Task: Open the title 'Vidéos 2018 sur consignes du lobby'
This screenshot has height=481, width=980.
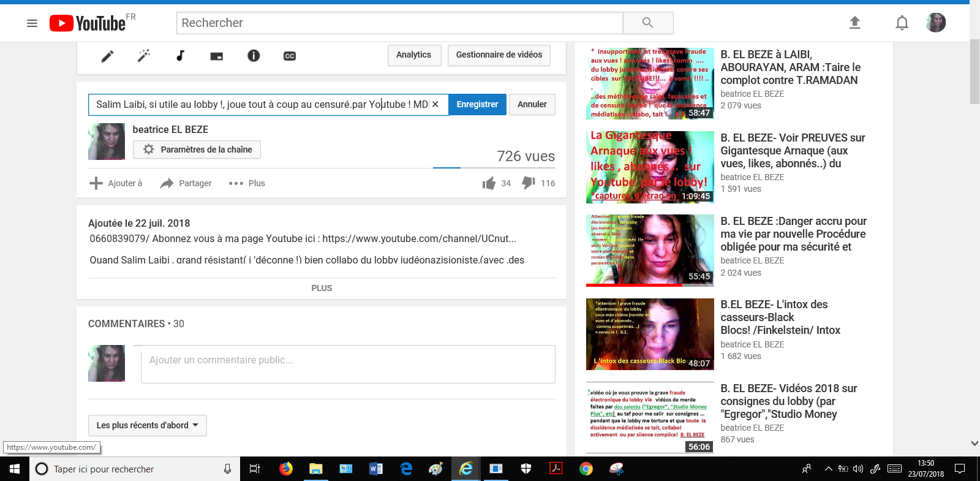Action: click(x=789, y=401)
